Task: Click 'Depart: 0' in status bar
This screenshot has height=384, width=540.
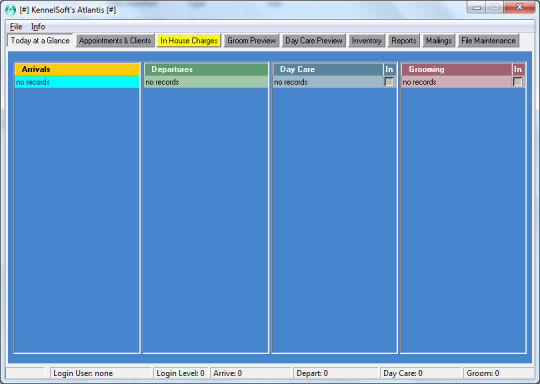Action: [x=335, y=373]
